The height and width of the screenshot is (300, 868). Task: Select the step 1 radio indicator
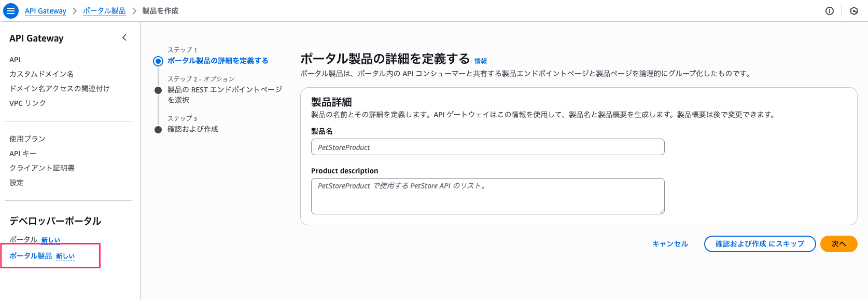tap(158, 61)
